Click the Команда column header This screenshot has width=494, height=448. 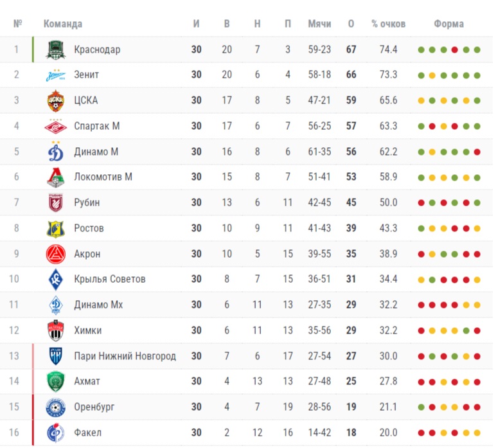pos(63,24)
